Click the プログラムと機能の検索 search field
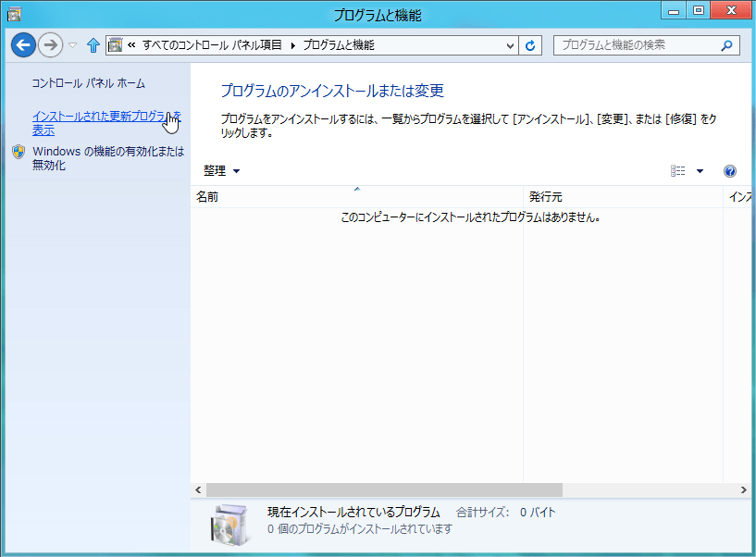 click(x=638, y=45)
